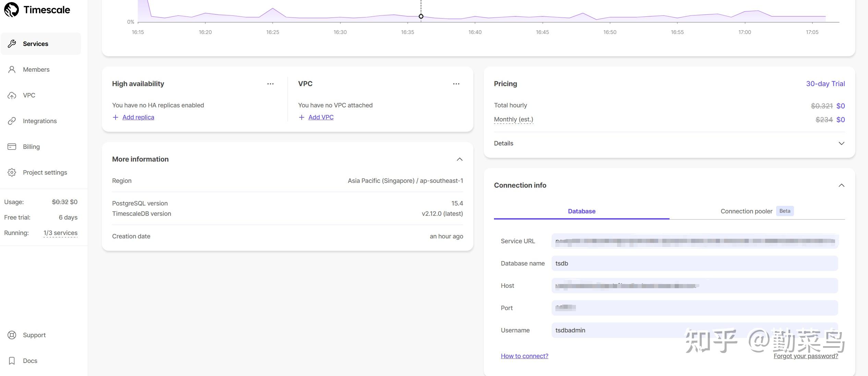868x376 pixels.
Task: Click the Billing card icon
Action: point(12,147)
